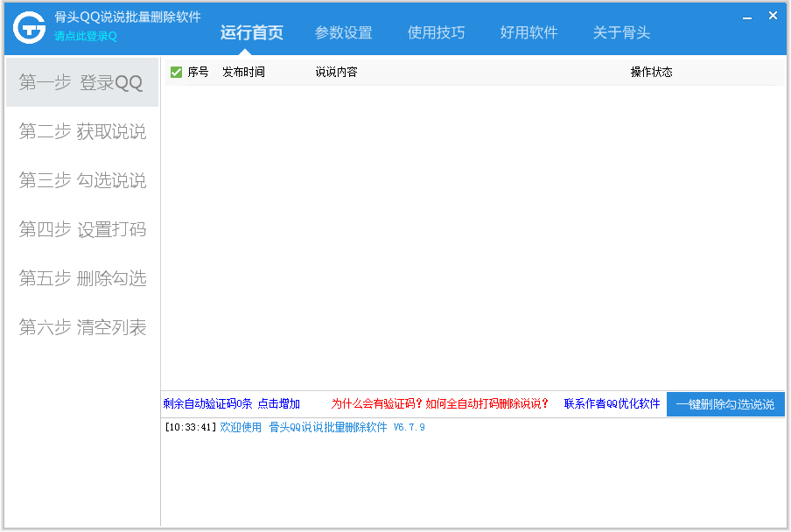The image size is (791, 532).
Task: Open the 参数设置 tab
Action: [344, 32]
